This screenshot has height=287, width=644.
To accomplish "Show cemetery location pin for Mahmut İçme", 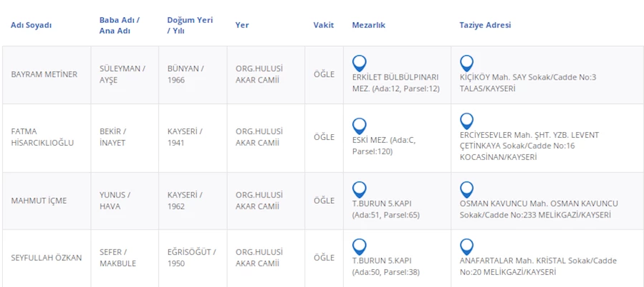I will coord(360,189).
